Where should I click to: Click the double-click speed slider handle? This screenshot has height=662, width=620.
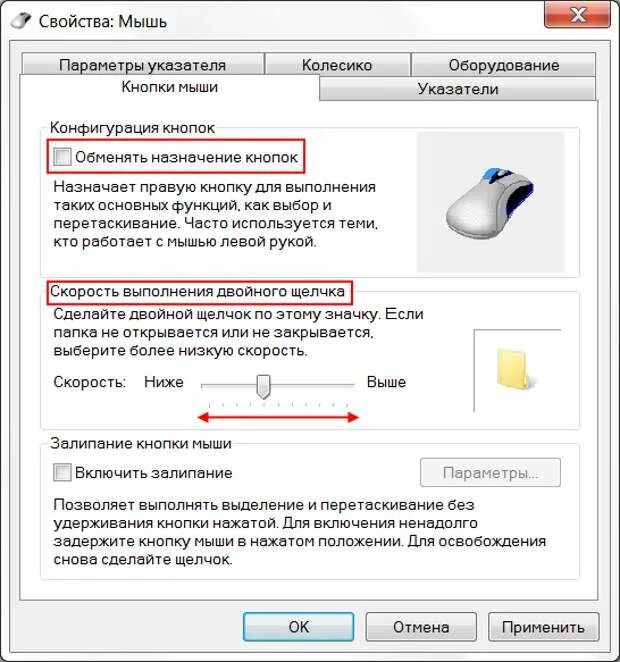click(x=263, y=386)
